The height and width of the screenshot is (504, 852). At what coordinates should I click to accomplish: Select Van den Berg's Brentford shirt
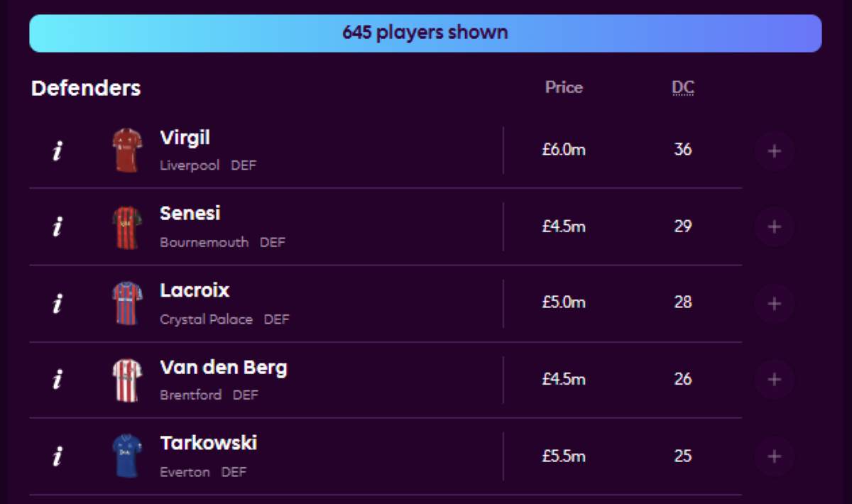point(127,380)
